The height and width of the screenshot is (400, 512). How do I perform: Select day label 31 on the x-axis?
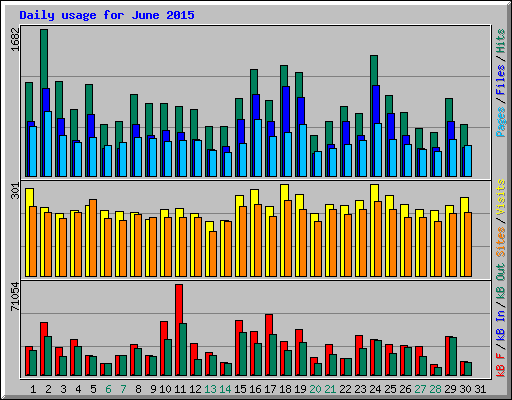480,389
